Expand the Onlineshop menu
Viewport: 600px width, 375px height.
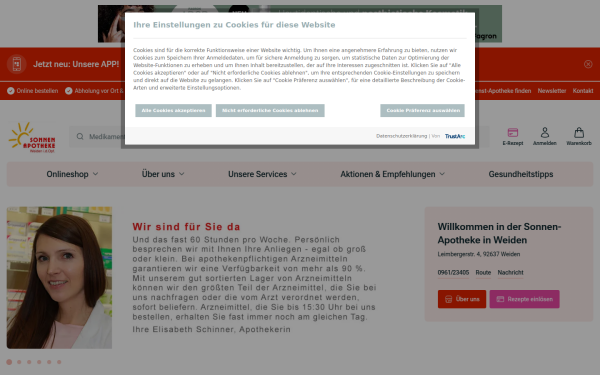[x=72, y=174]
